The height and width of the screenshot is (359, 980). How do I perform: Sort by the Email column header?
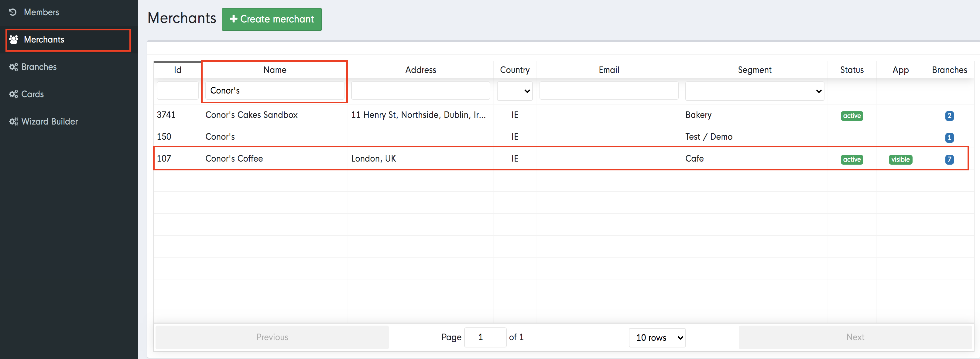(609, 70)
